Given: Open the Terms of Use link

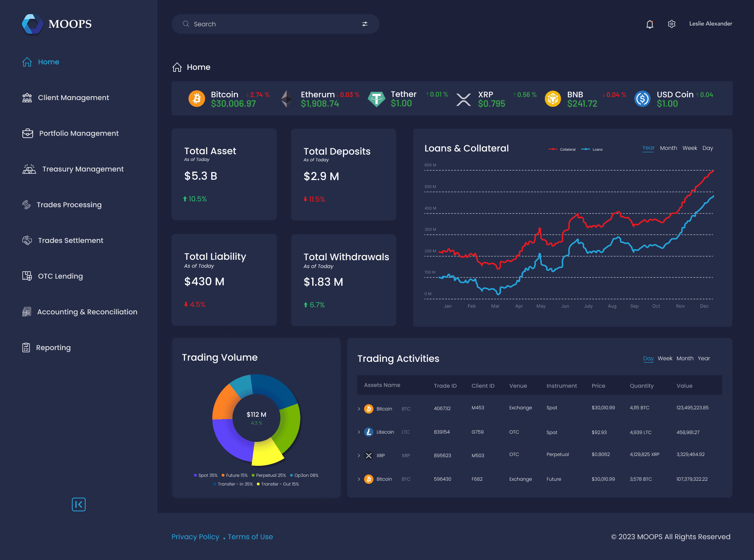Looking at the screenshot, I should coord(250,536).
